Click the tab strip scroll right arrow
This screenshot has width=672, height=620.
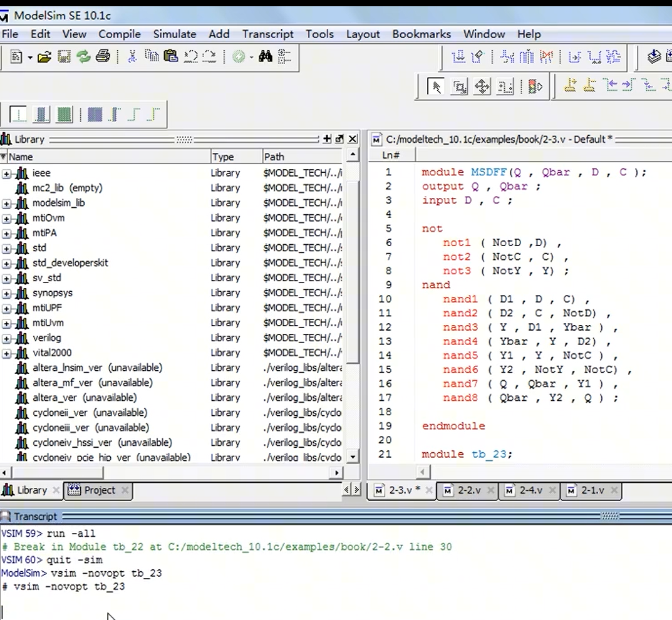click(x=356, y=489)
